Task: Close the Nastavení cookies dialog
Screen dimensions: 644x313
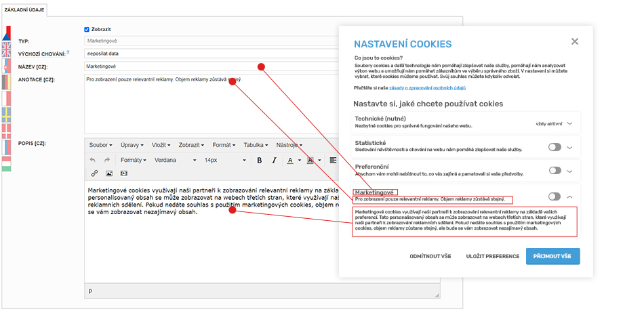Action: coord(575,41)
